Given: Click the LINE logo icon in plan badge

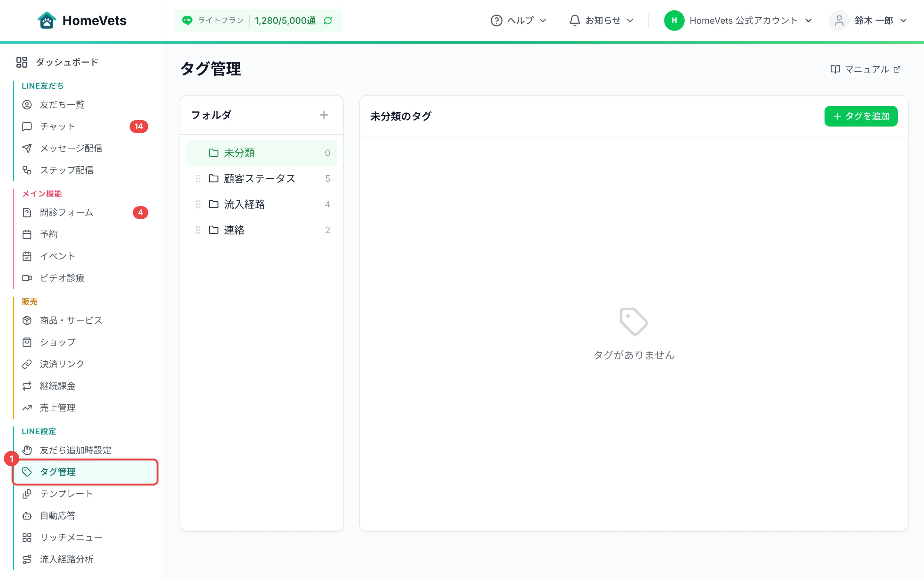Looking at the screenshot, I should (187, 20).
